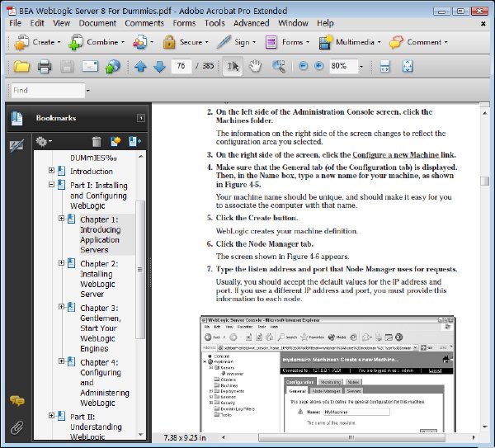Screen dimensions: 495x448
Task: Click the Combine files icon
Action: (76, 42)
